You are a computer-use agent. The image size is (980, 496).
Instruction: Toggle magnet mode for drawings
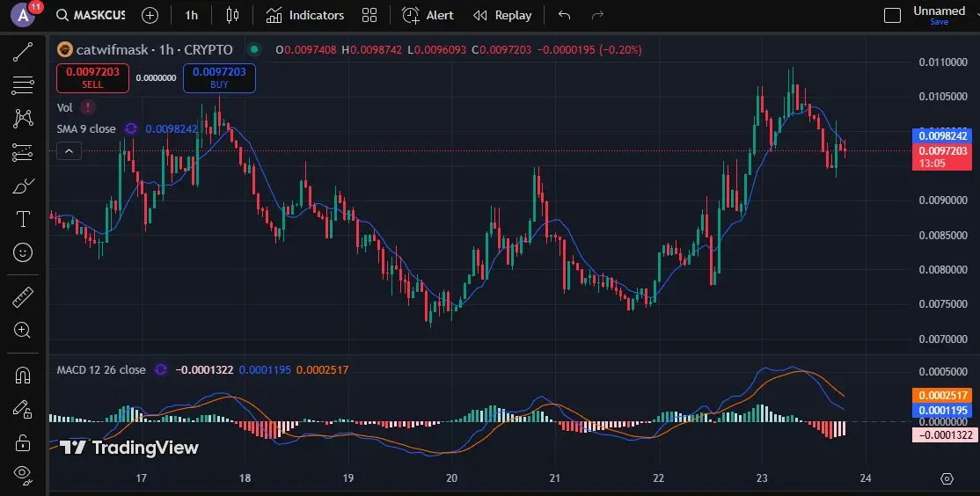pyautogui.click(x=23, y=376)
